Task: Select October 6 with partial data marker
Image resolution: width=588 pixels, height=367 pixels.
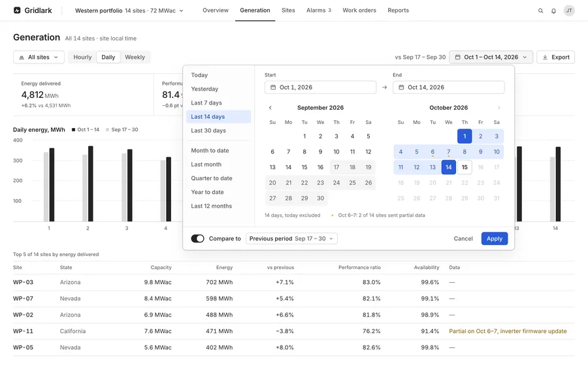Action: tap(433, 152)
